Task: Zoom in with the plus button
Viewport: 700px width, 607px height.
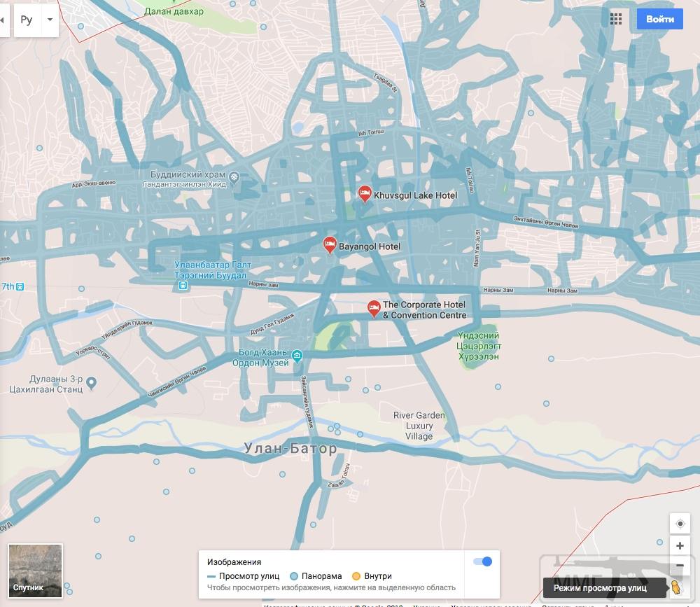Action: pos(680,546)
